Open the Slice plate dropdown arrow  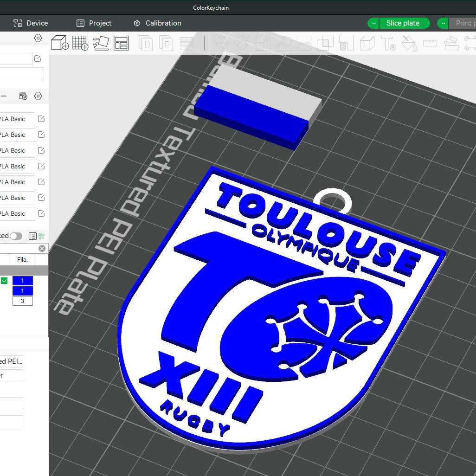click(373, 23)
